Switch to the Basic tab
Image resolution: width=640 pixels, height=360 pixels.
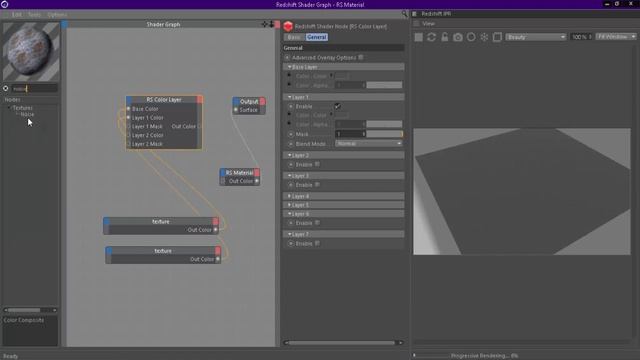[x=294, y=37]
